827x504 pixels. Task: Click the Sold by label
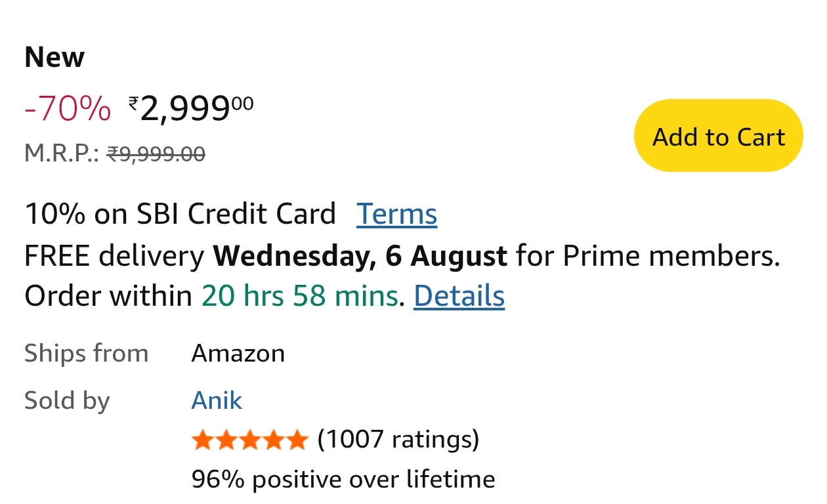[x=67, y=400]
